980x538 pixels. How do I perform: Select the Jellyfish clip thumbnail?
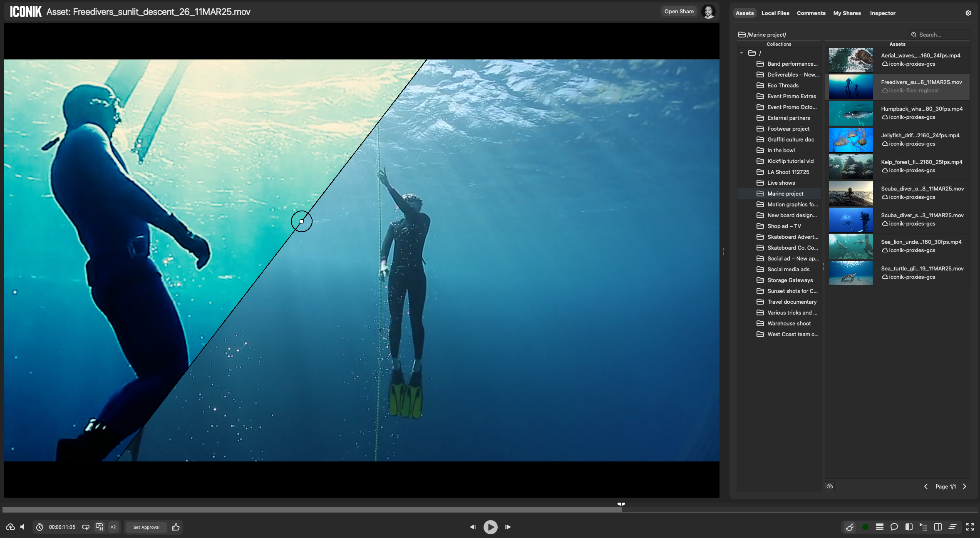851,140
